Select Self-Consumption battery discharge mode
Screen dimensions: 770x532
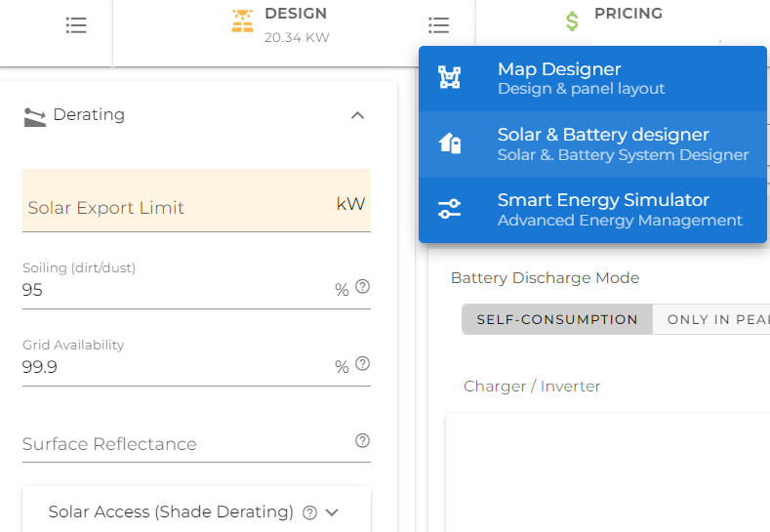point(557,319)
